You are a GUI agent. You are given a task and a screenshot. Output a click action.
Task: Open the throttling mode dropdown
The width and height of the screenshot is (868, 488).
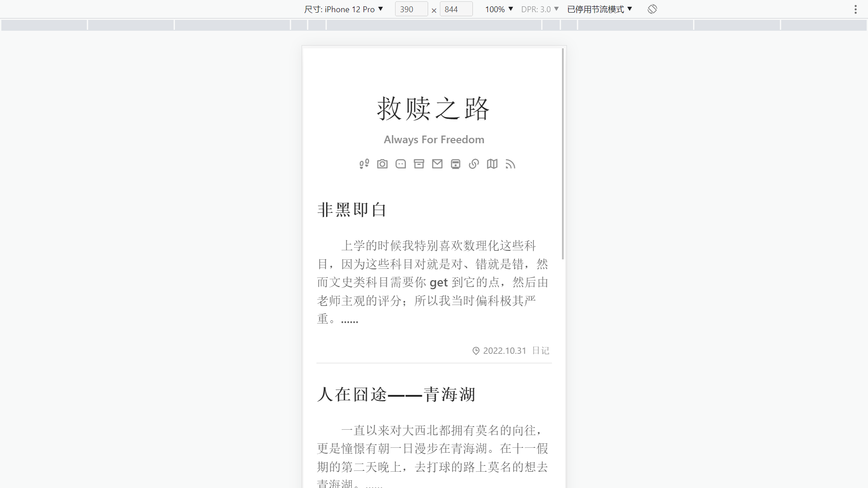[x=599, y=9]
